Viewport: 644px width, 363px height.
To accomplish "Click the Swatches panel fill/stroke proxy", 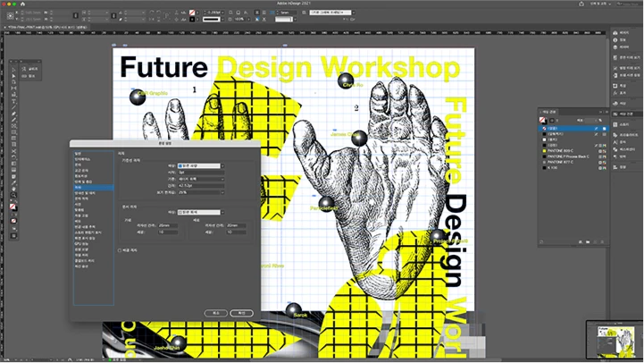I will tap(542, 120).
